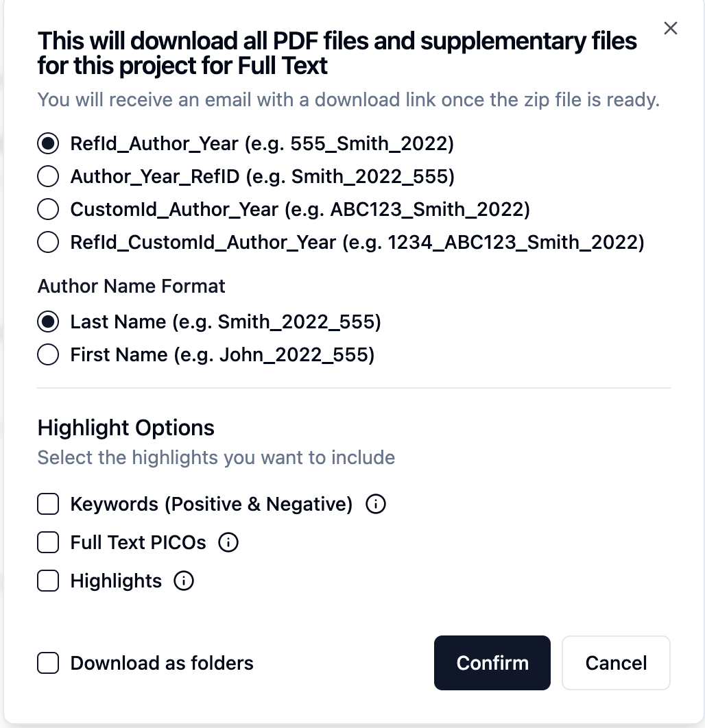
Task: Close the download dialog with the X icon
Action: pos(670,28)
